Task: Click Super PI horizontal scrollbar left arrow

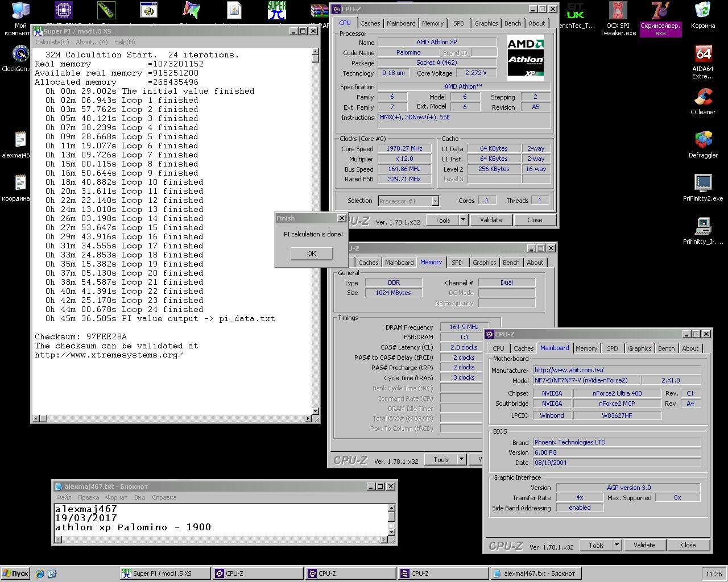Action: pyautogui.click(x=36, y=418)
